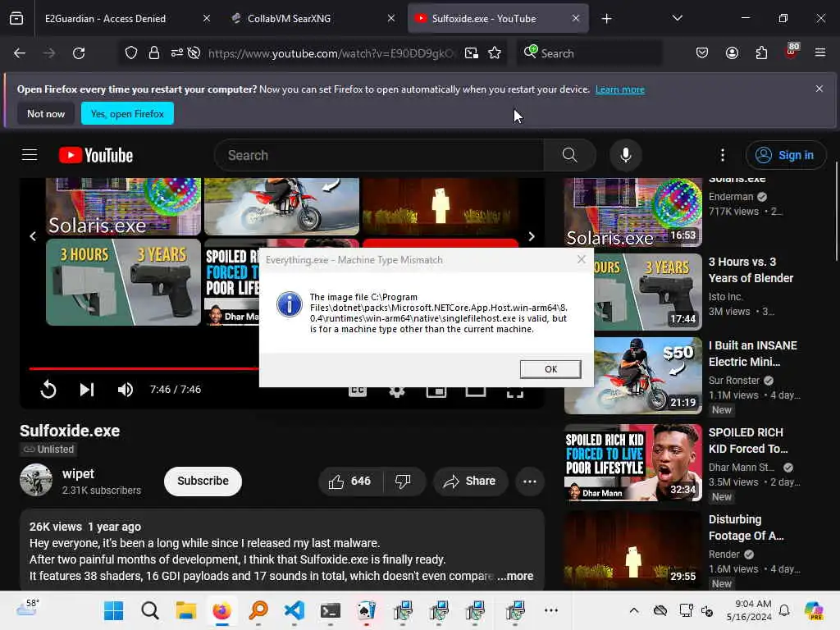Click Yes, open Firefox button
840x630 pixels.
pyautogui.click(x=127, y=113)
